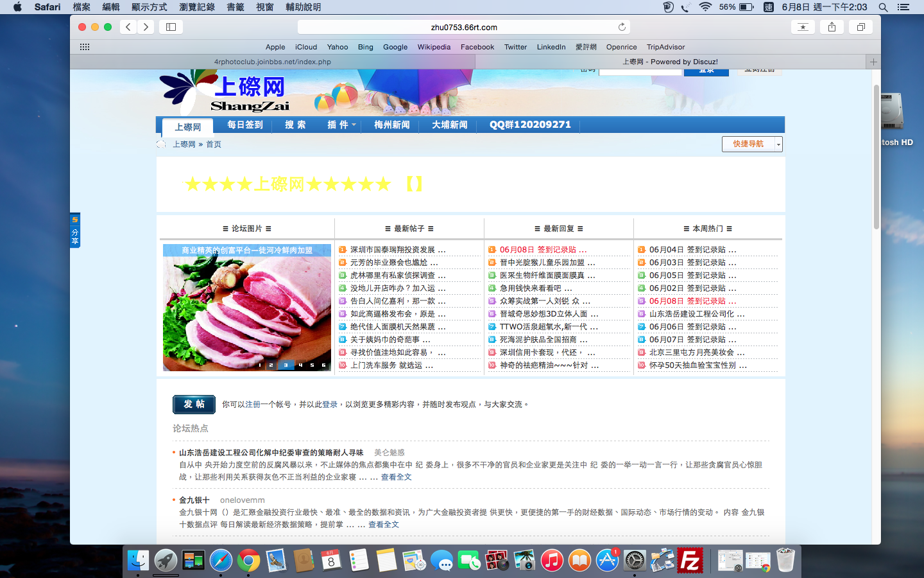Open Notes in the Dock
Screen dimensions: 924x578
coord(386,561)
